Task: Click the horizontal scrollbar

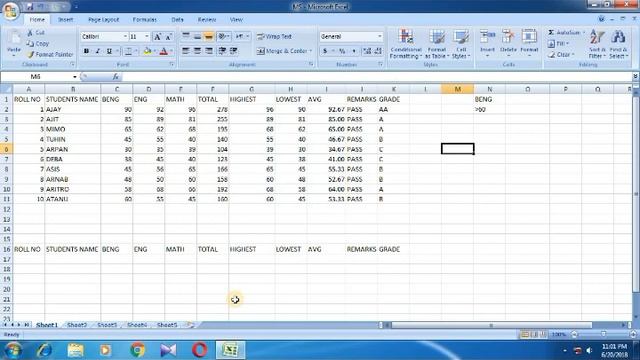Action: (x=491, y=325)
